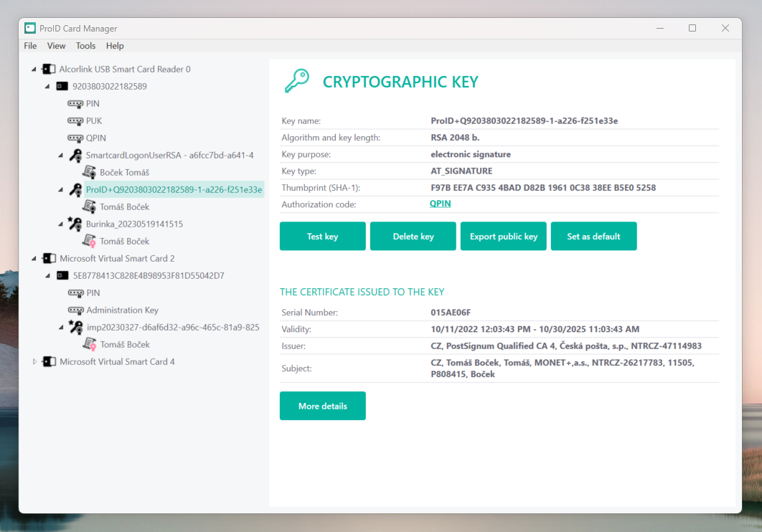Click the large cryptographic key header icon

click(297, 81)
